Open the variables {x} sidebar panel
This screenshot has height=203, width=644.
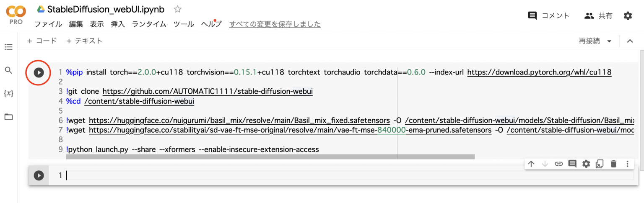[x=8, y=93]
